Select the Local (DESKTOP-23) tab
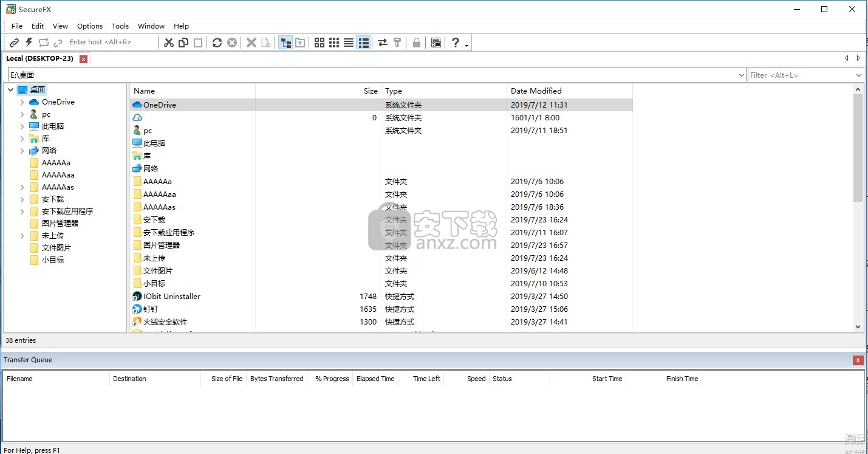The image size is (868, 454). point(40,58)
